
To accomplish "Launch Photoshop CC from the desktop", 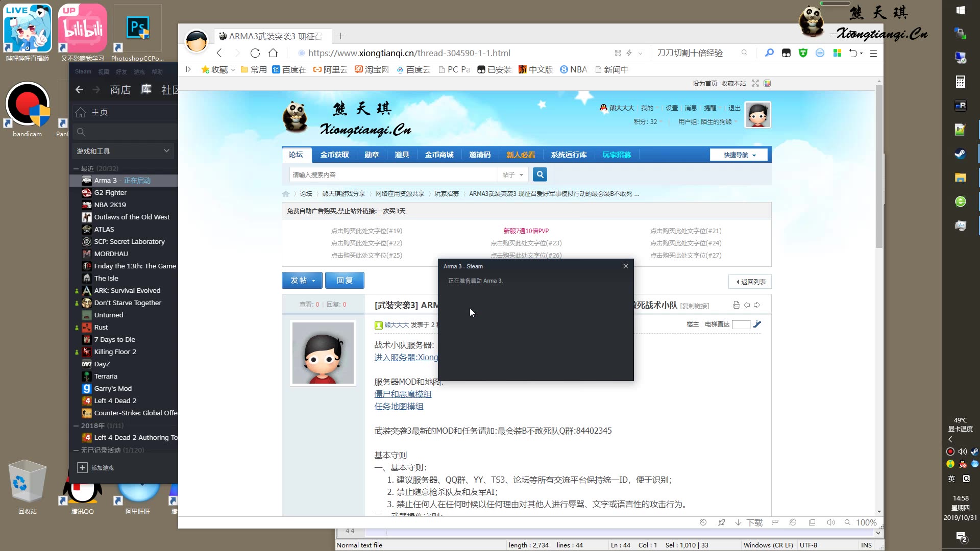I will click(x=137, y=28).
